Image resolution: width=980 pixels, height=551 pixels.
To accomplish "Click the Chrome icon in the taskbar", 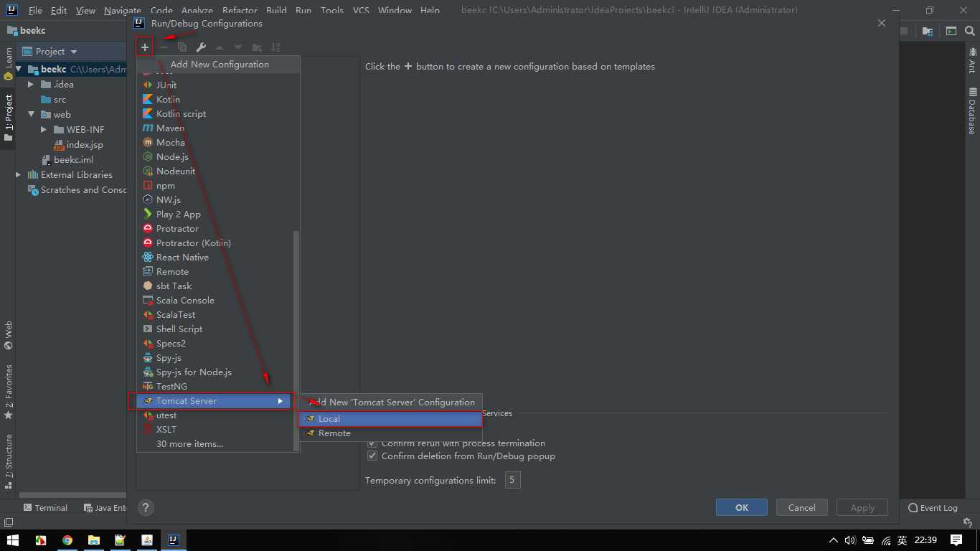I will point(67,540).
